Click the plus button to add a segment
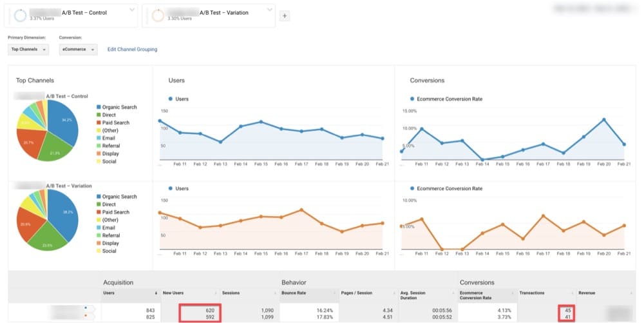644x323 pixels. pos(285,16)
